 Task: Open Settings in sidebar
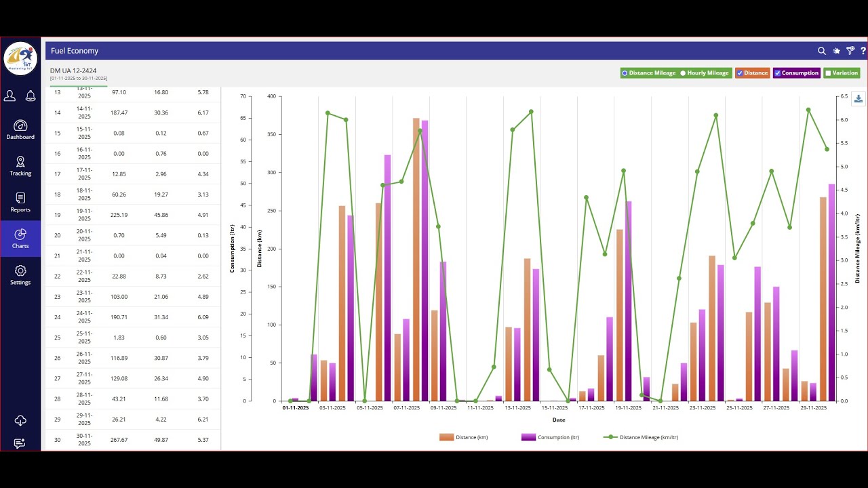20,274
